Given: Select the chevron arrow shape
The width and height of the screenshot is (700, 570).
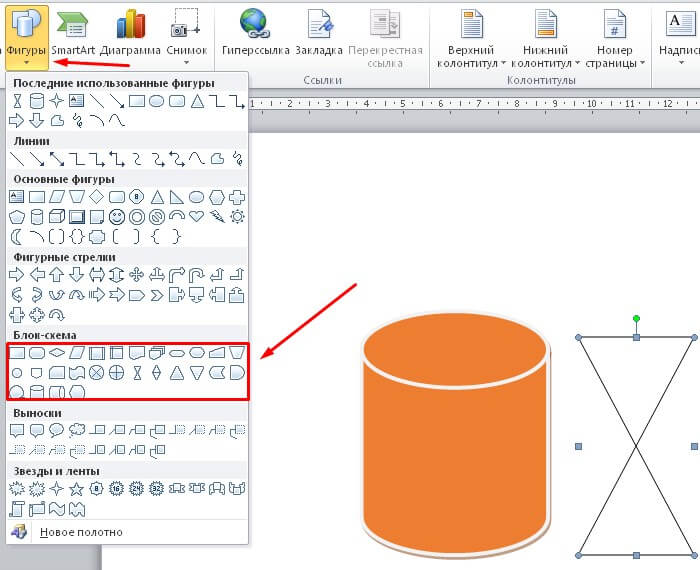Looking at the screenshot, I should (157, 295).
